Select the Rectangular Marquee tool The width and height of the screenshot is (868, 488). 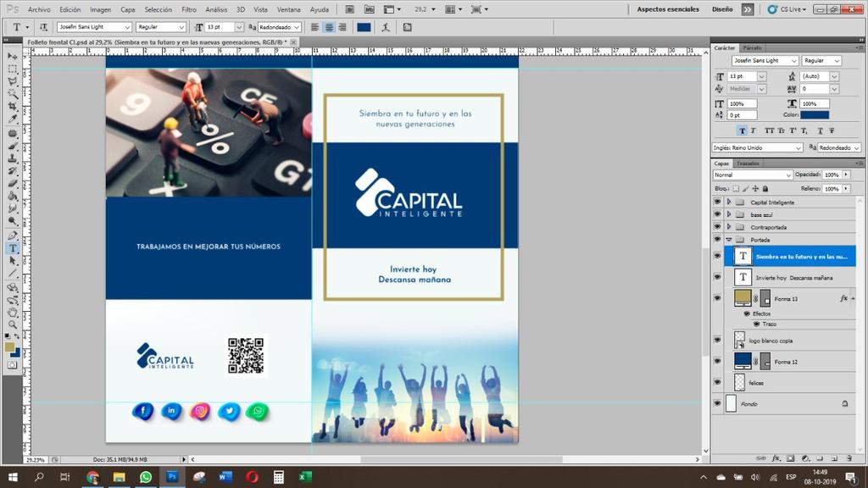12,69
